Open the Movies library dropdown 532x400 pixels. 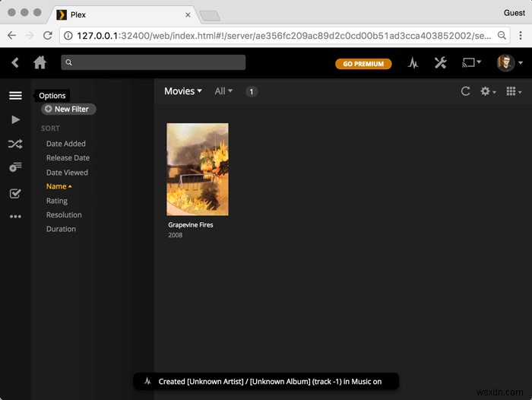(x=183, y=91)
